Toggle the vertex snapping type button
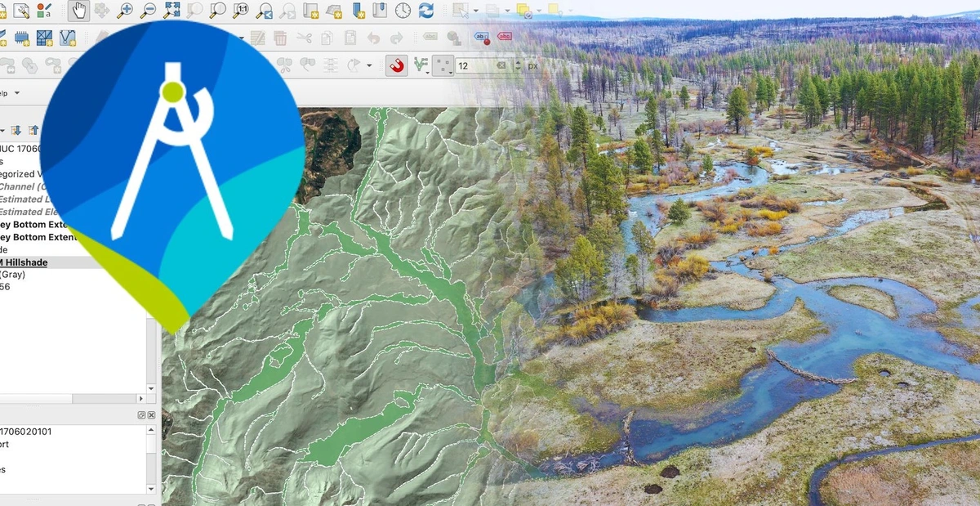 [421, 65]
